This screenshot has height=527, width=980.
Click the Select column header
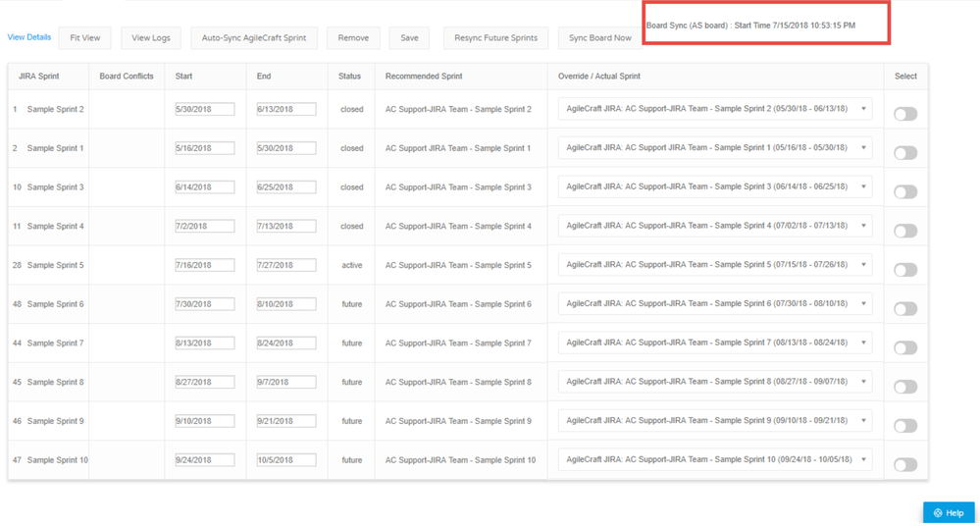pyautogui.click(x=905, y=77)
